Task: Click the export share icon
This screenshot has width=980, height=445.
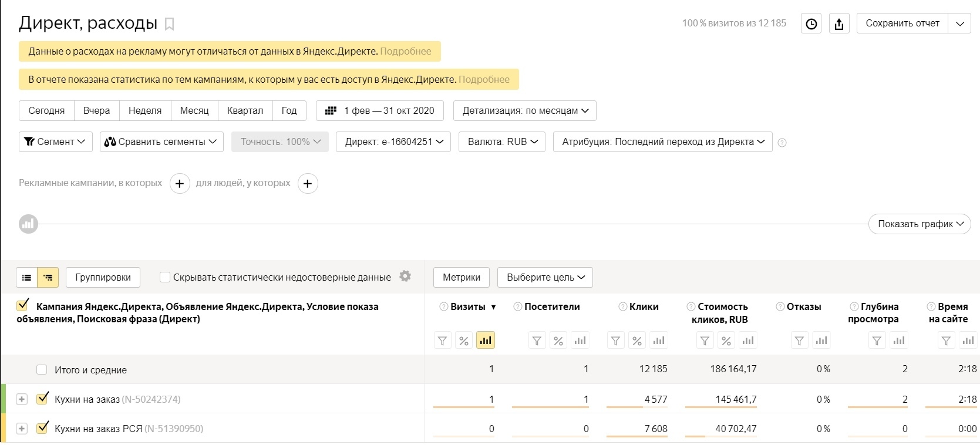Action: tap(839, 23)
